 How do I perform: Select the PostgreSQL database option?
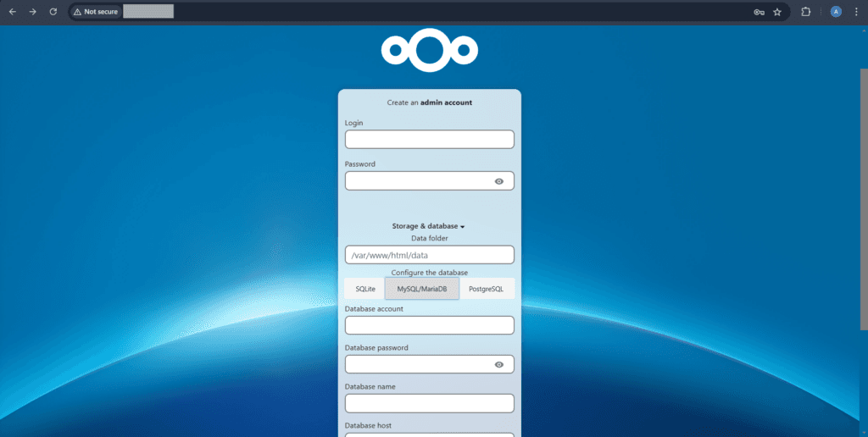(486, 289)
